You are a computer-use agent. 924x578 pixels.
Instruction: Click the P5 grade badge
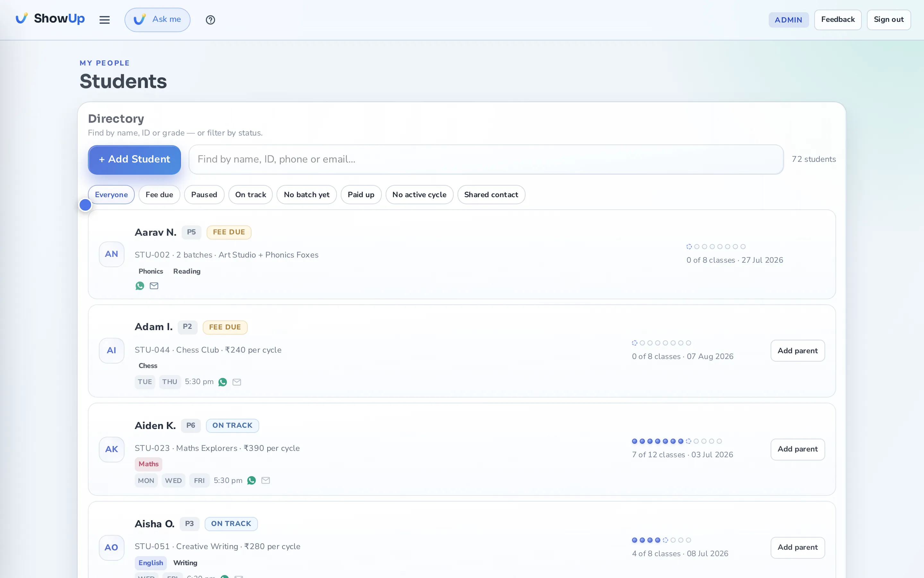point(191,232)
